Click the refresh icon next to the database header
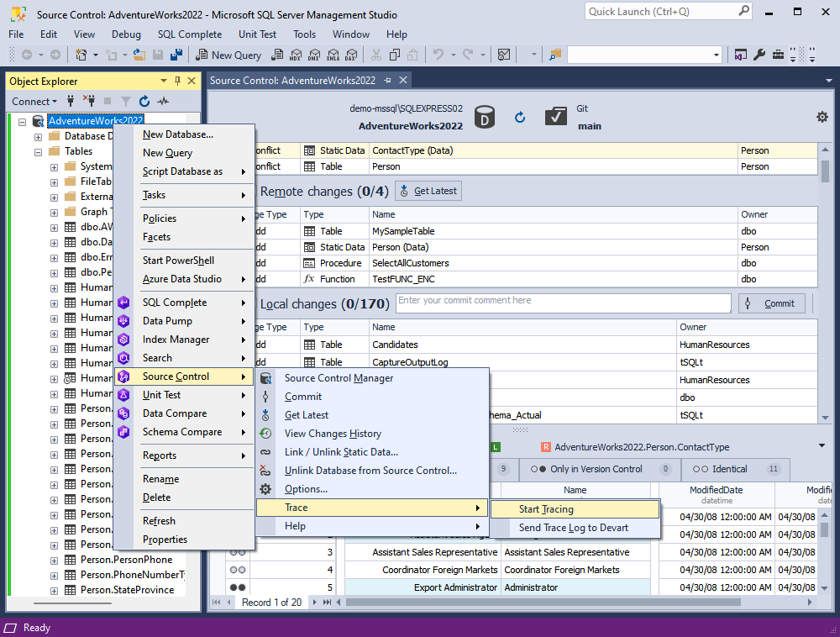 520,118
